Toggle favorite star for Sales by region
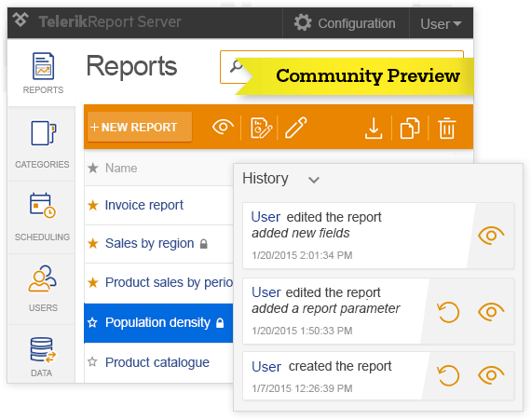Image resolution: width=531 pixels, height=420 pixels. [x=93, y=243]
